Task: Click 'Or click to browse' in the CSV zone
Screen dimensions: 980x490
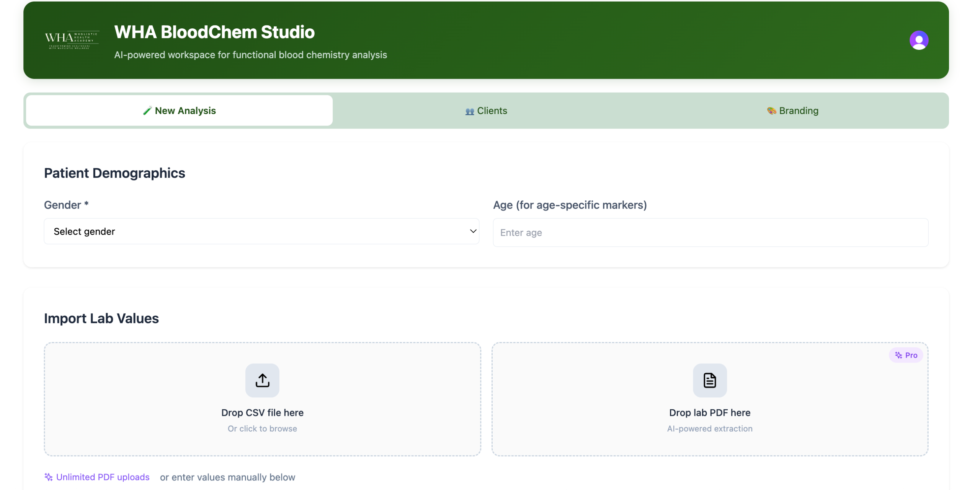Action: (x=262, y=428)
